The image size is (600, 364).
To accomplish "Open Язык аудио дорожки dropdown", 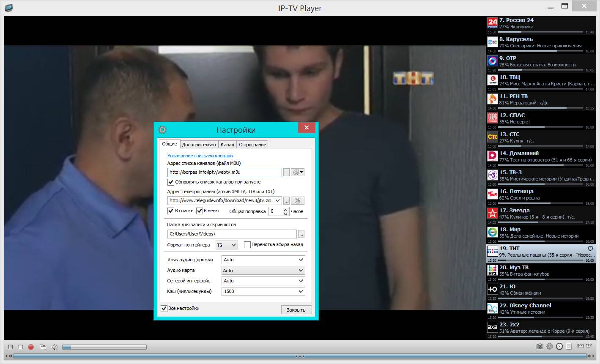I will (x=263, y=260).
